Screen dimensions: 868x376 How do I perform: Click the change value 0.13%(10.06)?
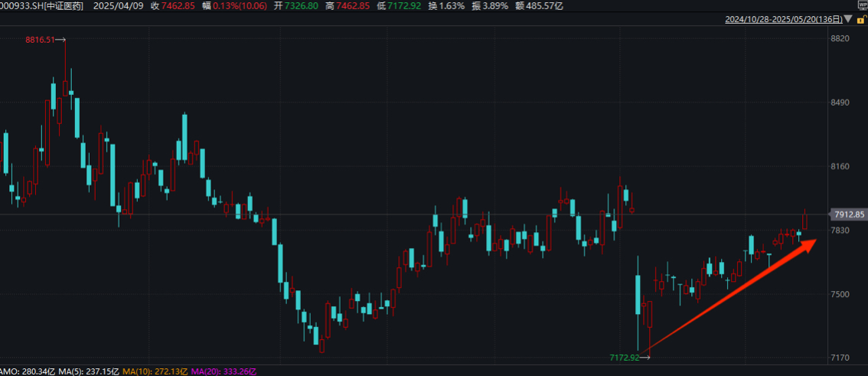coord(239,6)
